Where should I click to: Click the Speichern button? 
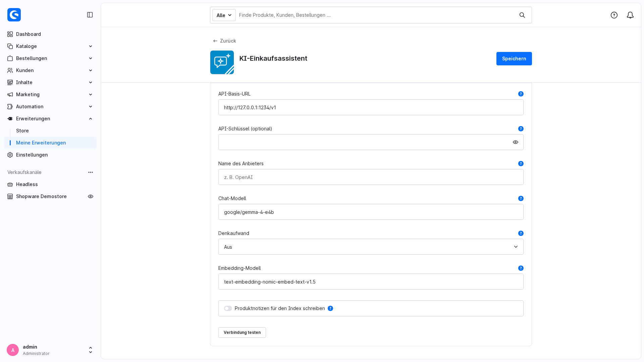(514, 59)
